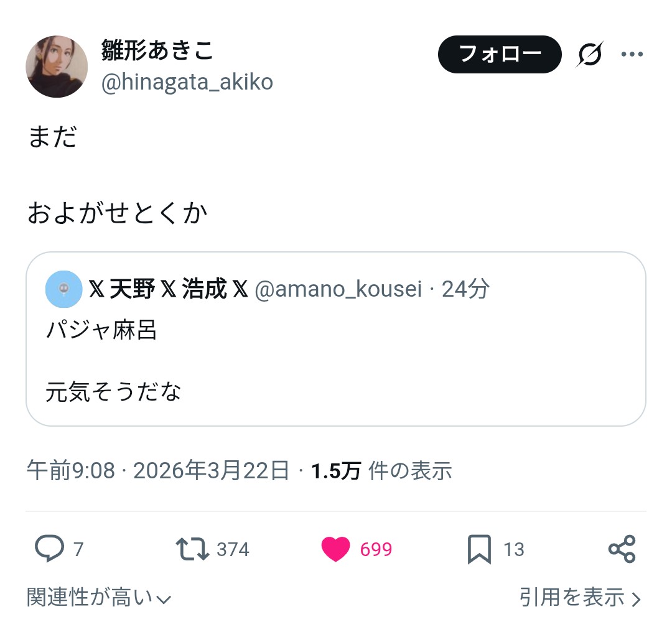The width and height of the screenshot is (672, 622).
Task: Click the display name 雛形あきこ
Action: click(157, 51)
